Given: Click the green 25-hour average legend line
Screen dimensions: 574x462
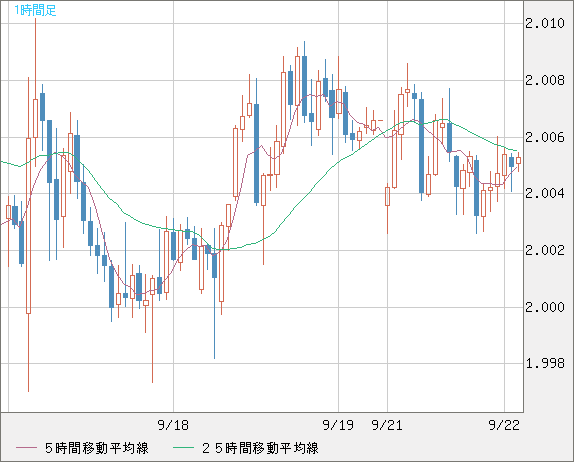Looking at the screenshot, I should pos(183,448).
